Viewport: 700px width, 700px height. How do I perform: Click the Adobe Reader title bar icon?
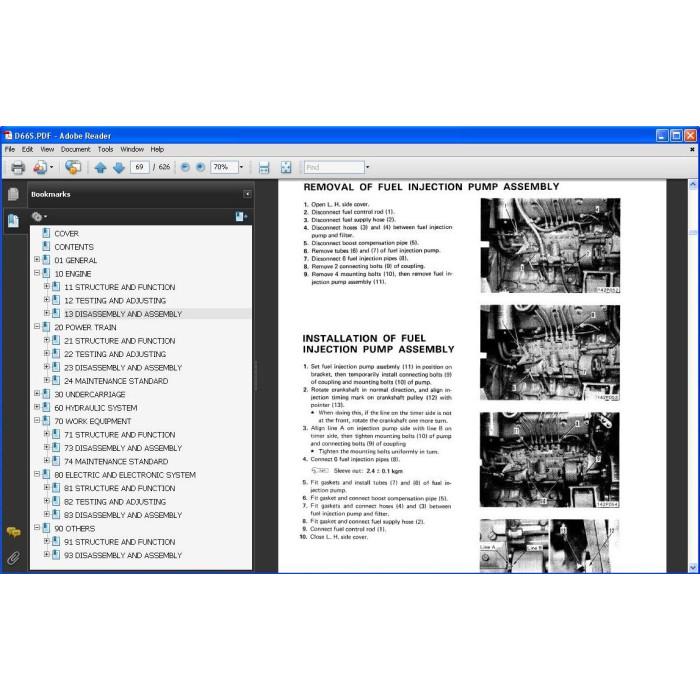click(8, 136)
